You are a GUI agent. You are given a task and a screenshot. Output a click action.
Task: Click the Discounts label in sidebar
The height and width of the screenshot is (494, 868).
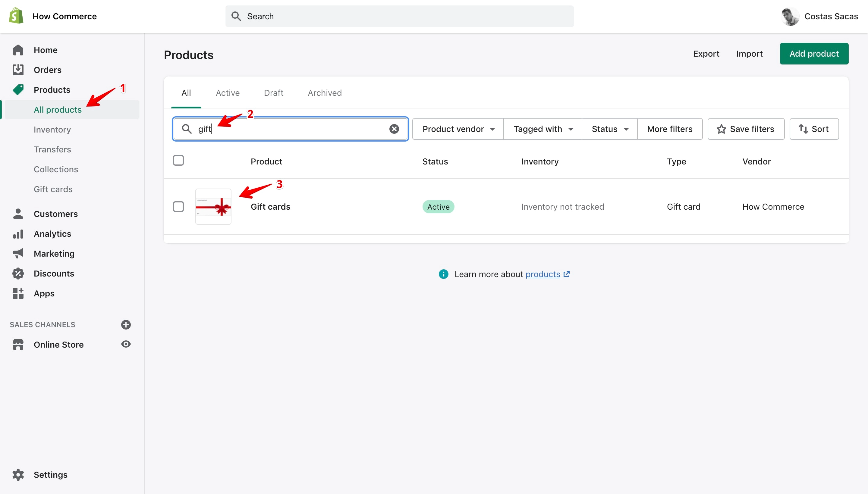pyautogui.click(x=54, y=274)
